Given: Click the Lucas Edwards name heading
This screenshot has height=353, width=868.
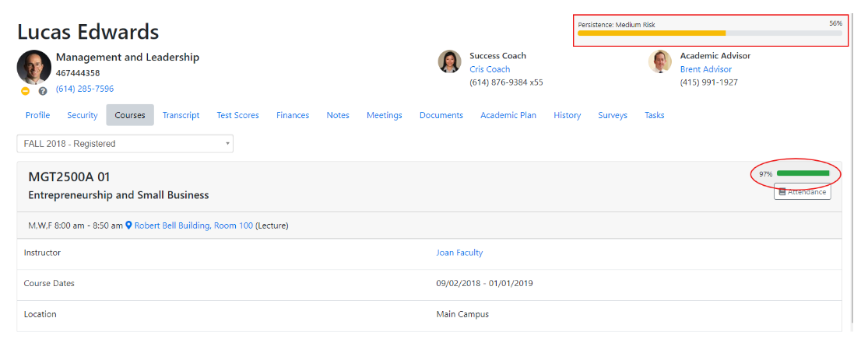Looking at the screenshot, I should [x=88, y=32].
